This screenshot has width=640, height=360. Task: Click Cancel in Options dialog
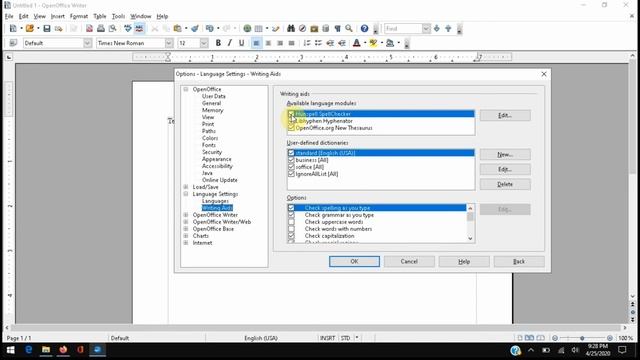coord(409,262)
